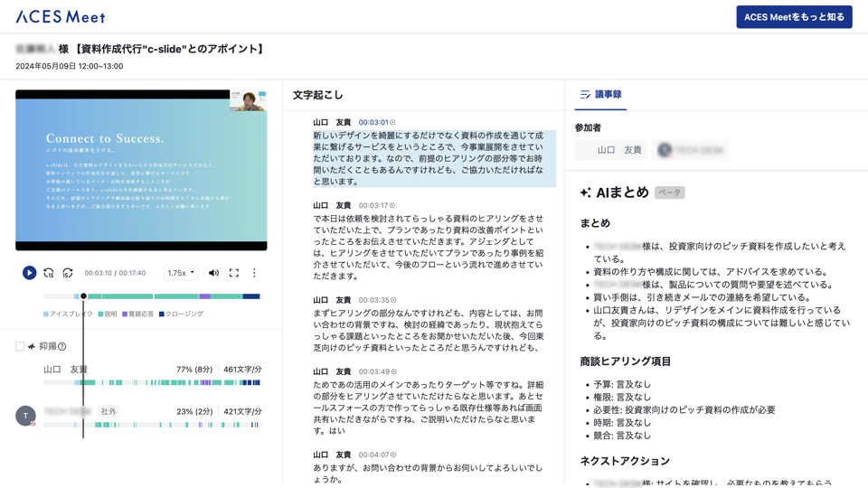
Task: Open the three-dot more options menu
Action: click(x=254, y=273)
